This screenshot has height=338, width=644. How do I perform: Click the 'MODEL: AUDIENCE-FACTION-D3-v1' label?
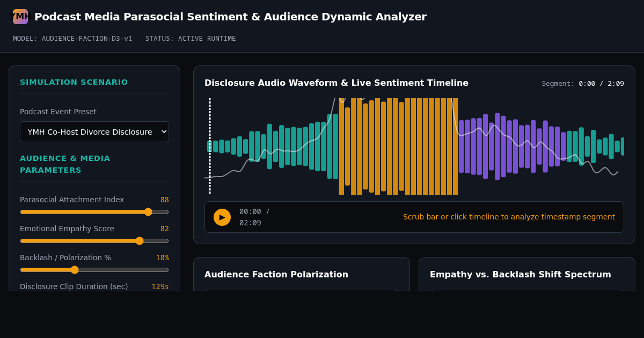coord(72,39)
